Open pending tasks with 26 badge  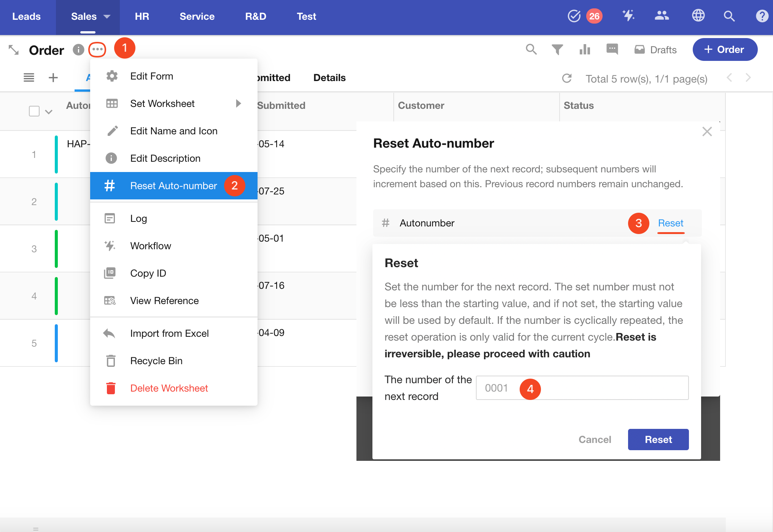coord(574,16)
